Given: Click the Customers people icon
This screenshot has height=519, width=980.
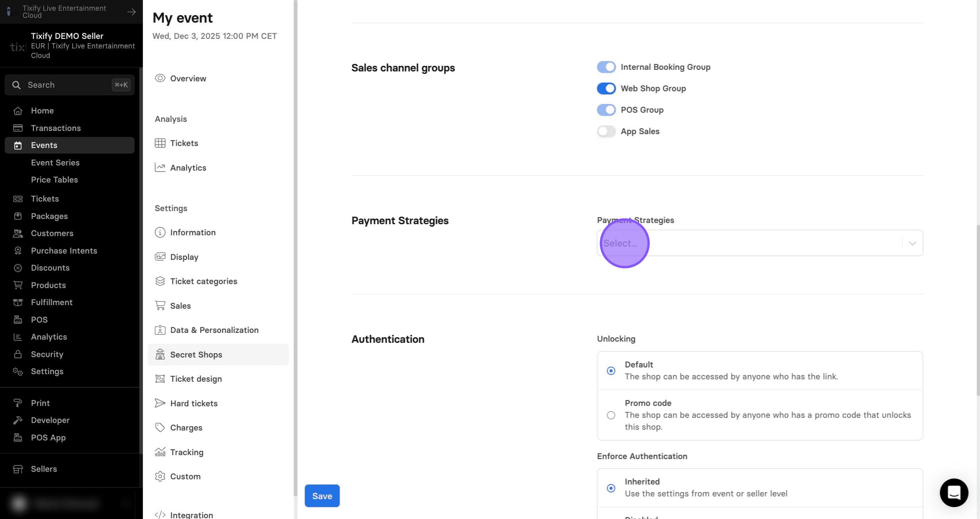Looking at the screenshot, I should click(x=18, y=233).
